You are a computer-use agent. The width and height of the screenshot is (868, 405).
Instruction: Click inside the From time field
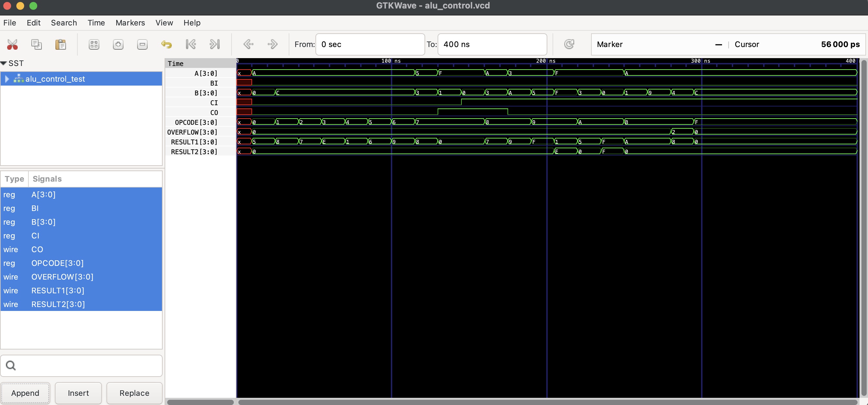pos(370,44)
